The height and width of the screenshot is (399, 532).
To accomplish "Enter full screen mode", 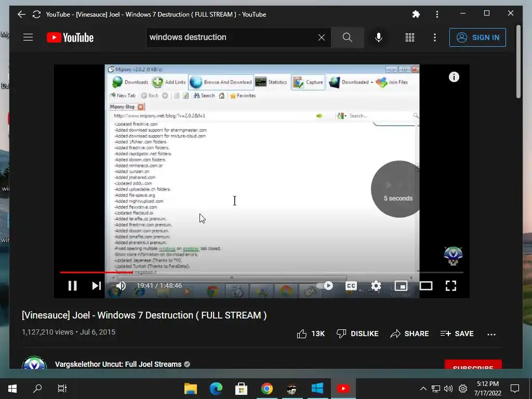I will pos(451,286).
